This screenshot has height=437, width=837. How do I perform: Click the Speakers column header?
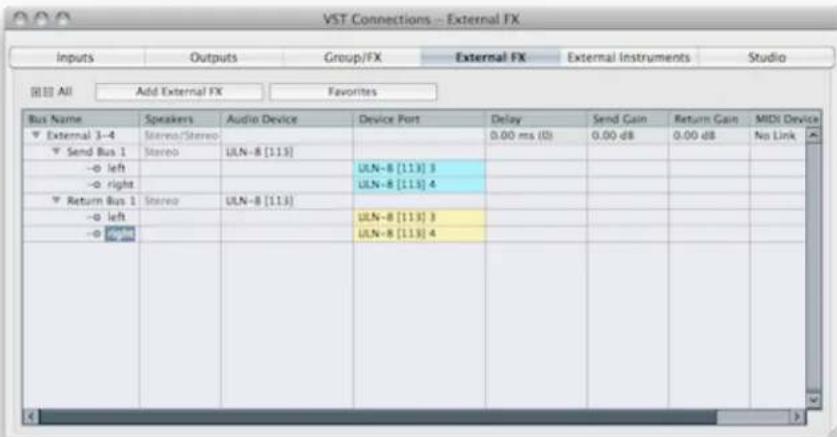(x=180, y=119)
